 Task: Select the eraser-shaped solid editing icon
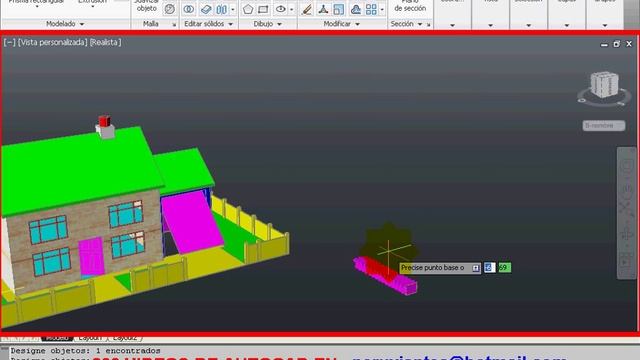pos(206,9)
